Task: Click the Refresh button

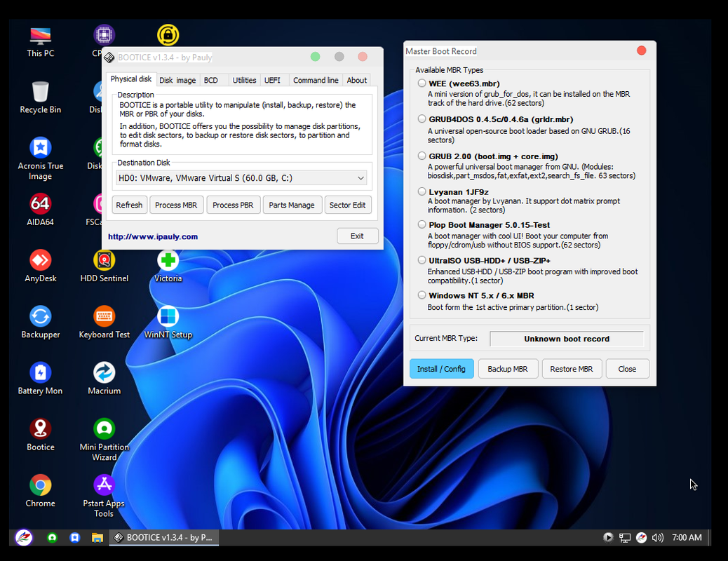Action: tap(129, 205)
